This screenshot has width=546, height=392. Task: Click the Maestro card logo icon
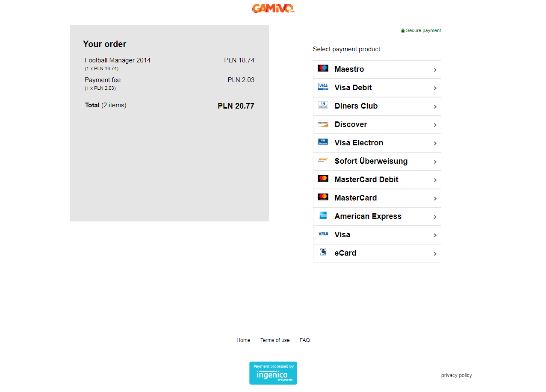coord(323,68)
